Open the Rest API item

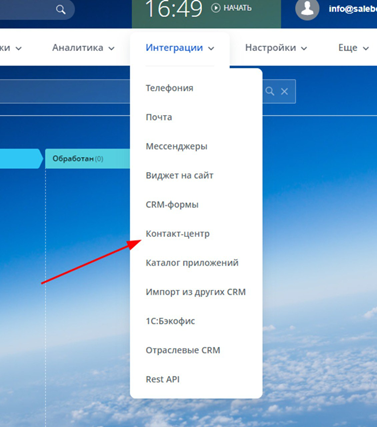point(163,379)
